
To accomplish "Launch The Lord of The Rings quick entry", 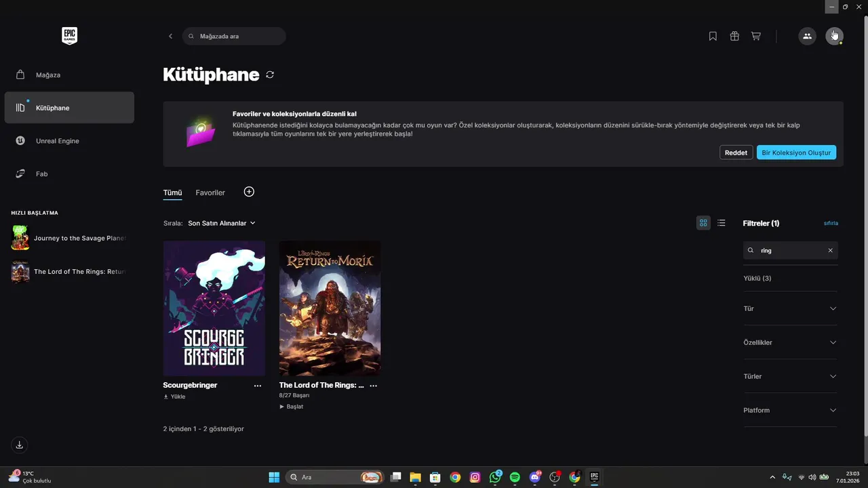I will point(69,271).
